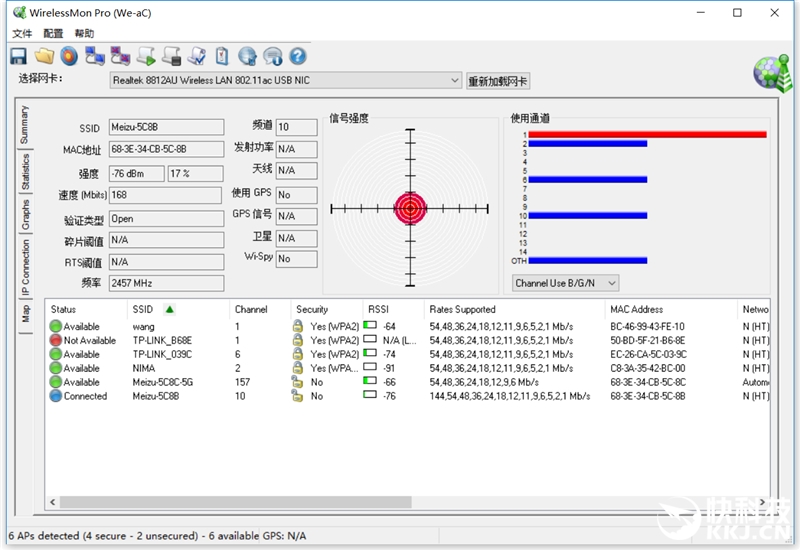
Task: Click MAC address BC-46-99-43-FE-10
Action: click(x=647, y=326)
